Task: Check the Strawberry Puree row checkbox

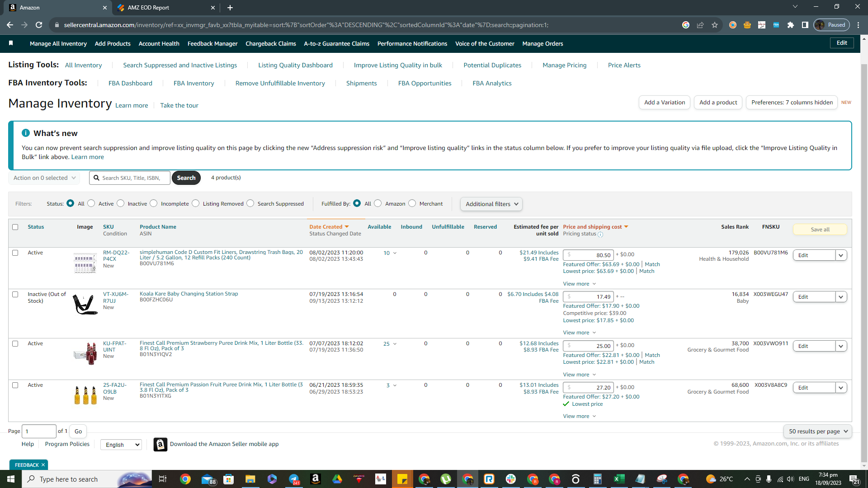Action: point(15,343)
